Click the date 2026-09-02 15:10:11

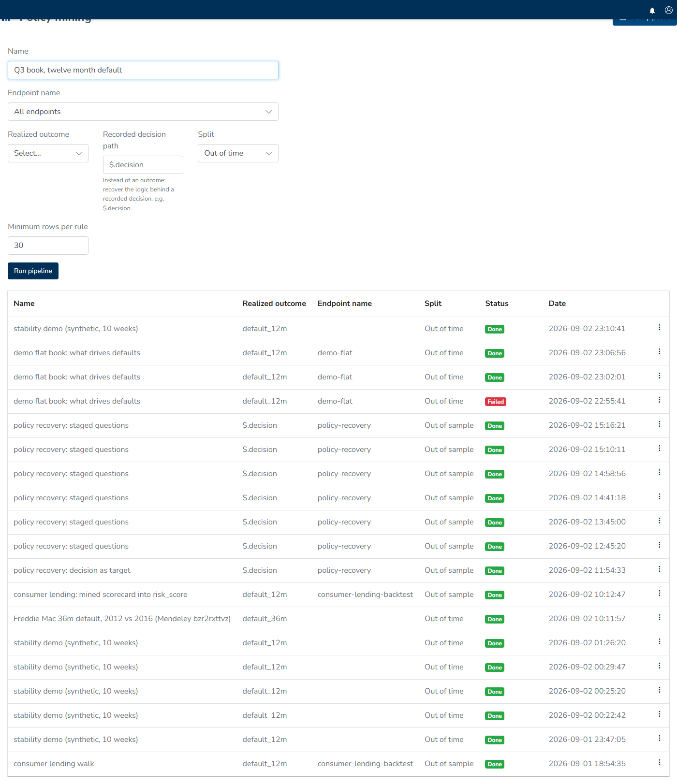click(x=587, y=450)
